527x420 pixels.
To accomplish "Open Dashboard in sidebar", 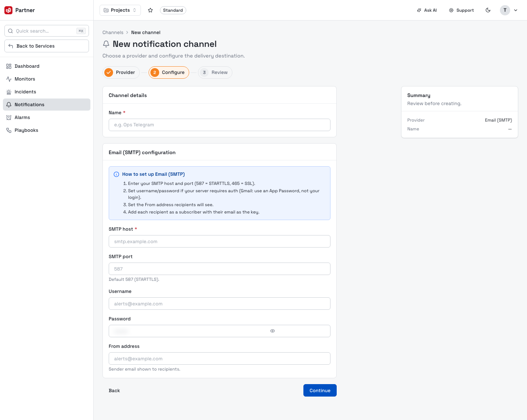I will pos(46,66).
